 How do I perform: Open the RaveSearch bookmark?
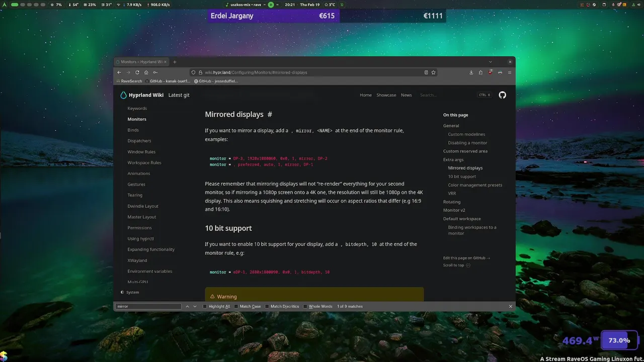pos(130,81)
